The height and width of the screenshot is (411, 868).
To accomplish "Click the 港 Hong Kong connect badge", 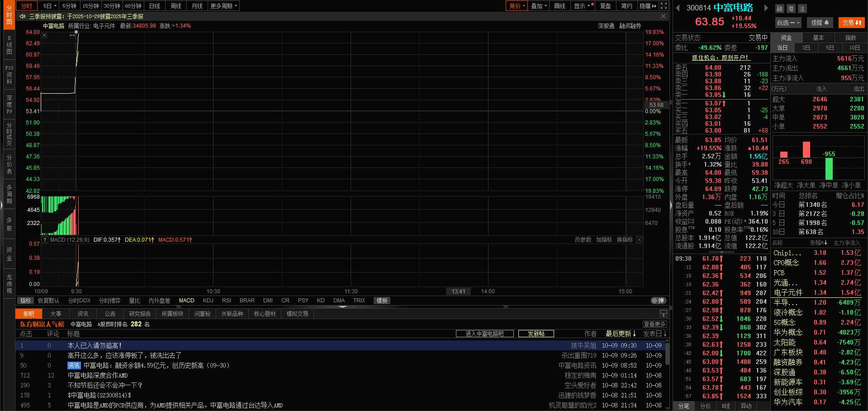I will pyautogui.click(x=791, y=9).
